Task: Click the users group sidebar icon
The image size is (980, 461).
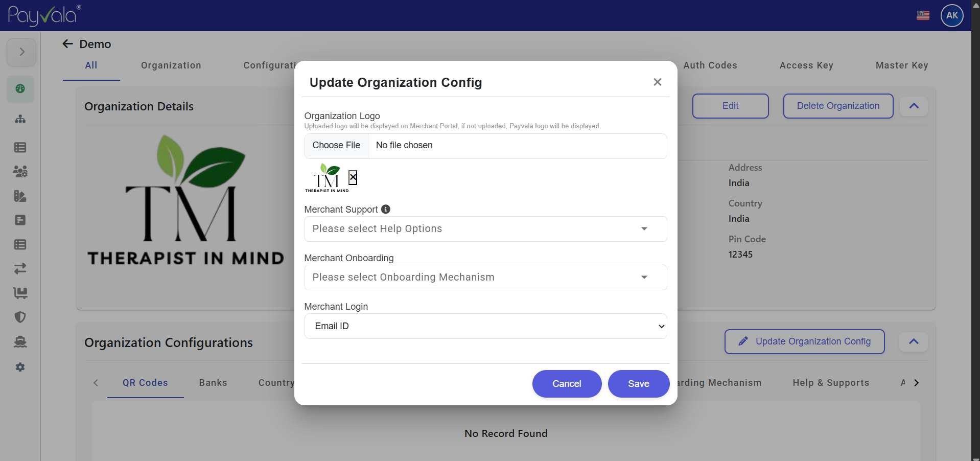Action: tap(20, 172)
